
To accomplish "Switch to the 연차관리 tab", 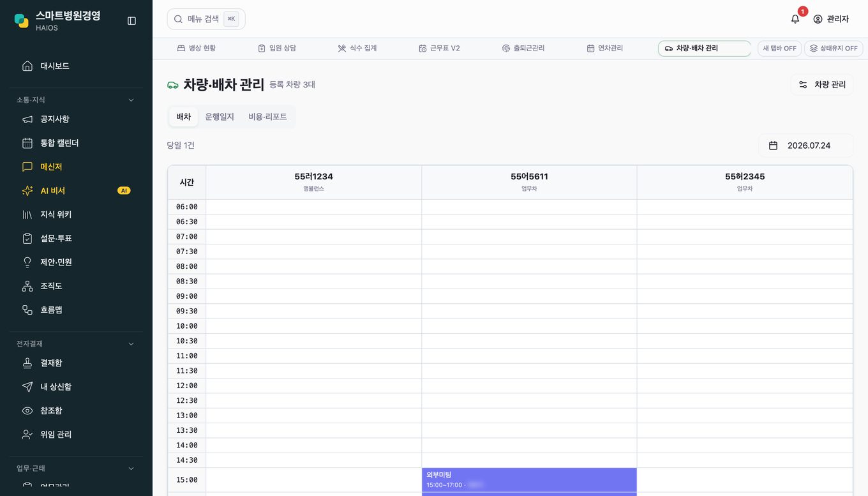I will (604, 49).
